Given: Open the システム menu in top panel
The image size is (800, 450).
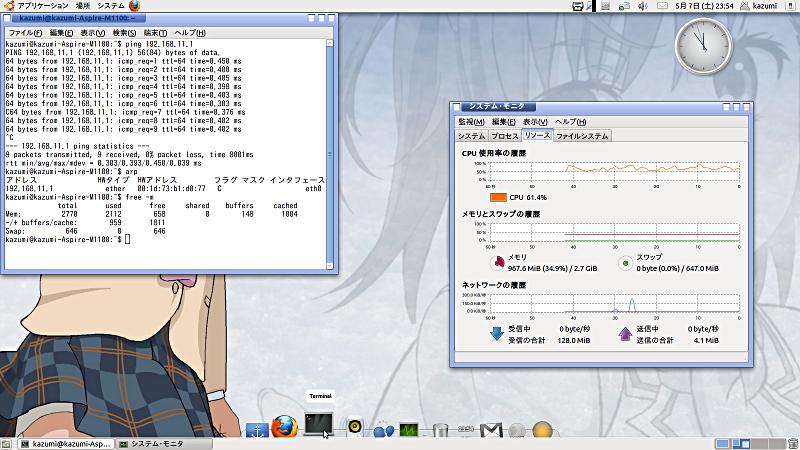Looking at the screenshot, I should [x=111, y=6].
